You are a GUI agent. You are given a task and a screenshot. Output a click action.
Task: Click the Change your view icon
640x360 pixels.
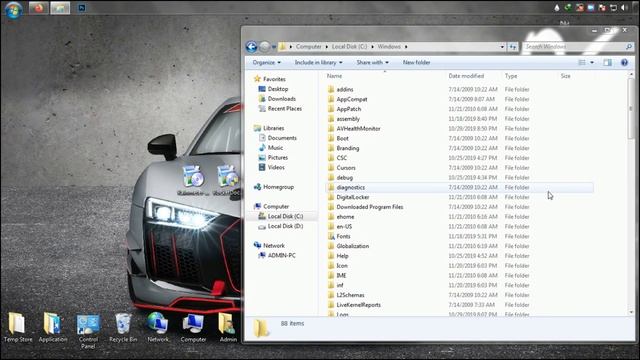[582, 62]
